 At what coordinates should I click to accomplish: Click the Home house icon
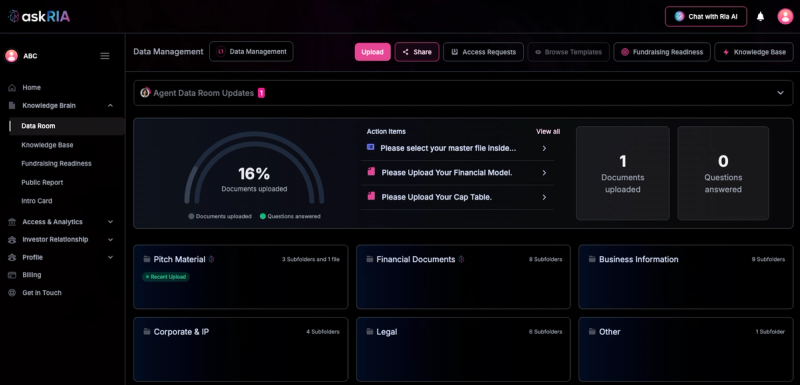click(x=12, y=88)
